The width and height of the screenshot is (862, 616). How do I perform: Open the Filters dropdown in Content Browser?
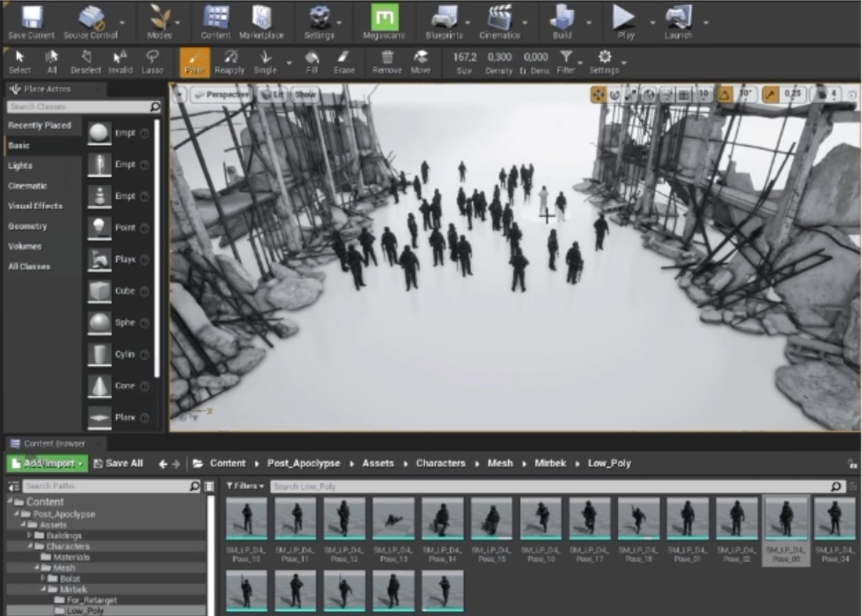click(x=245, y=485)
